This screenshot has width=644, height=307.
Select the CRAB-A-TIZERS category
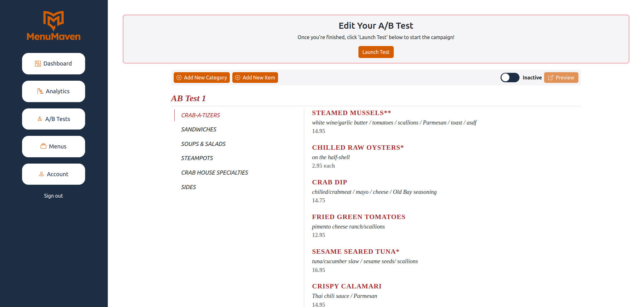pos(200,115)
